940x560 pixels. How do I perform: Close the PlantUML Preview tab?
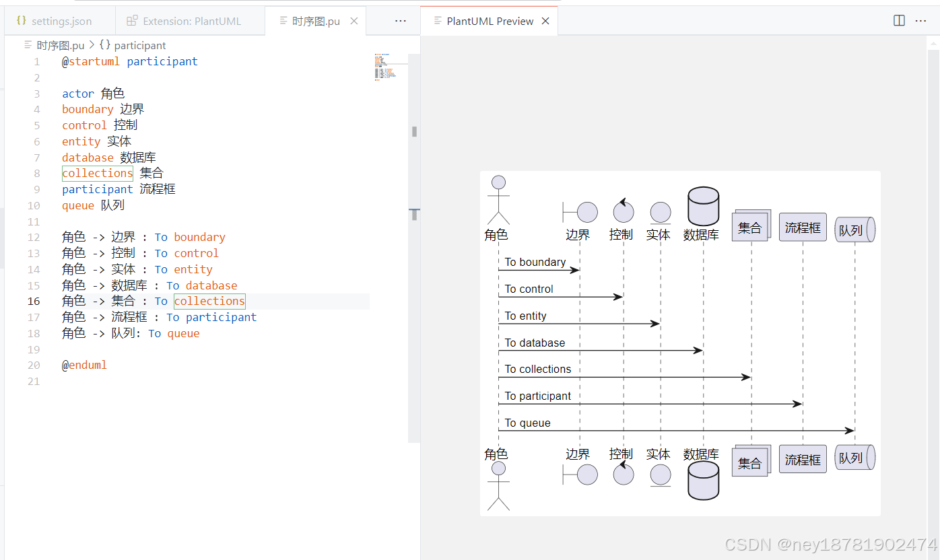pyautogui.click(x=545, y=21)
